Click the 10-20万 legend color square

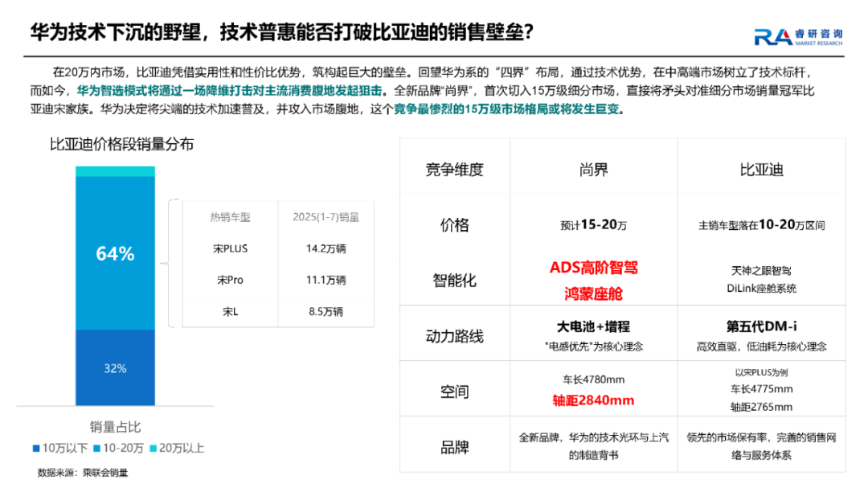(x=97, y=448)
